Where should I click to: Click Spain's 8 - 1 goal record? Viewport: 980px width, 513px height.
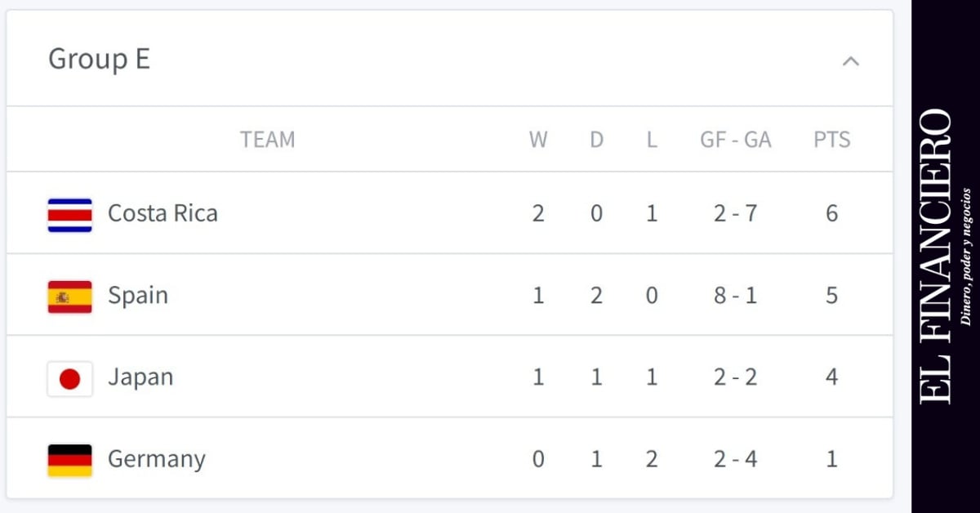pos(735,296)
